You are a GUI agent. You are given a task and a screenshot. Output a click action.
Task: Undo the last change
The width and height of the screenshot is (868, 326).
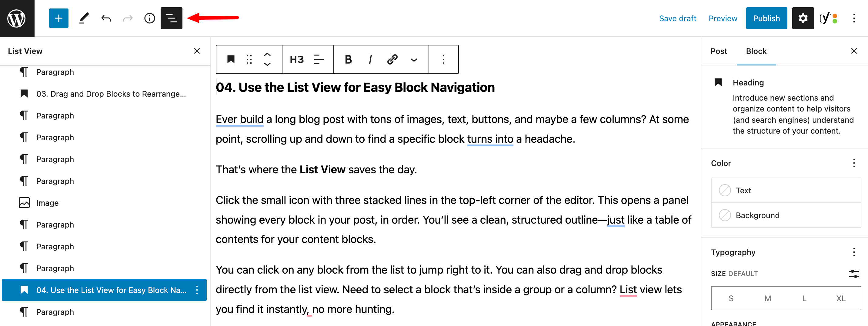[106, 18]
